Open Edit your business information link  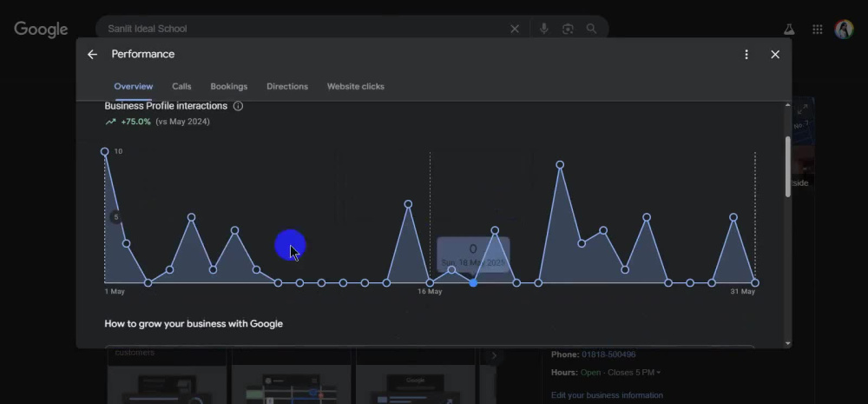(x=607, y=395)
